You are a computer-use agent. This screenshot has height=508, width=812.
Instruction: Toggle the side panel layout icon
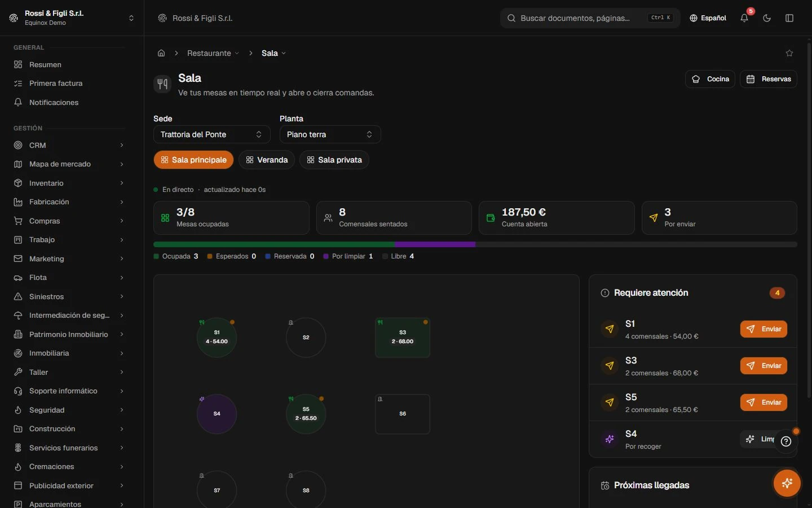tap(789, 18)
